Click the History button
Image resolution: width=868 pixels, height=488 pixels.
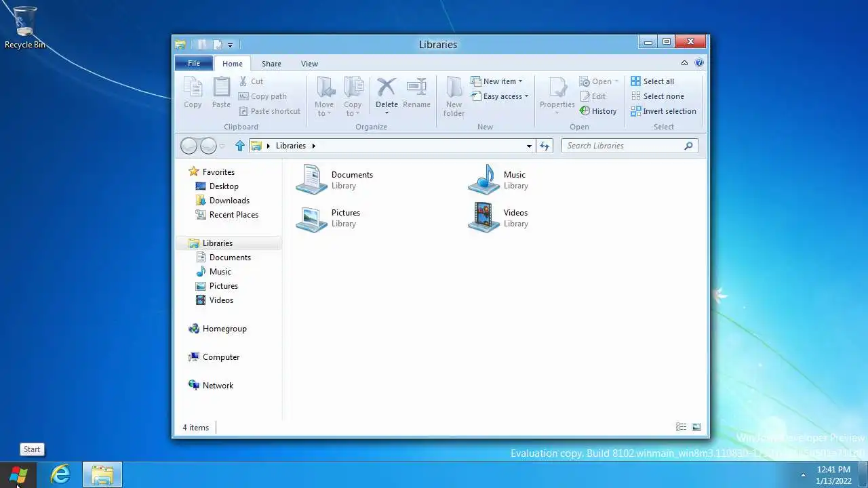[x=598, y=111]
